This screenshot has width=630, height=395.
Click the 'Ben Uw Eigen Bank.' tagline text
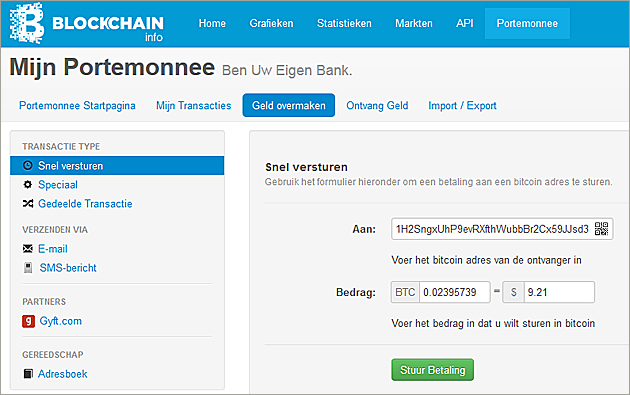[x=287, y=70]
